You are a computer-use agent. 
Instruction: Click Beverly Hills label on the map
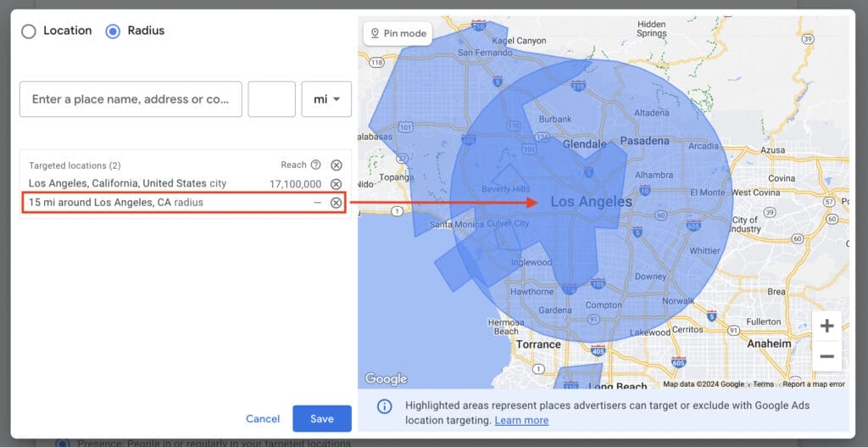click(x=505, y=189)
